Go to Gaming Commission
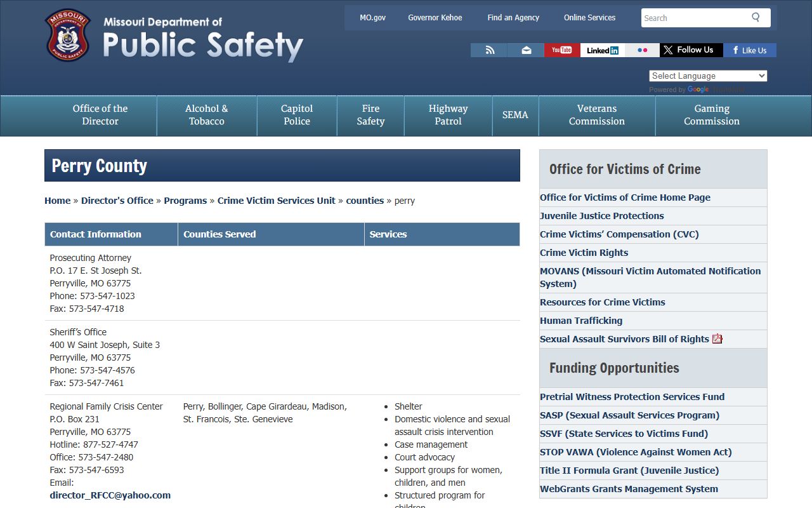This screenshot has height=508, width=812. [712, 115]
